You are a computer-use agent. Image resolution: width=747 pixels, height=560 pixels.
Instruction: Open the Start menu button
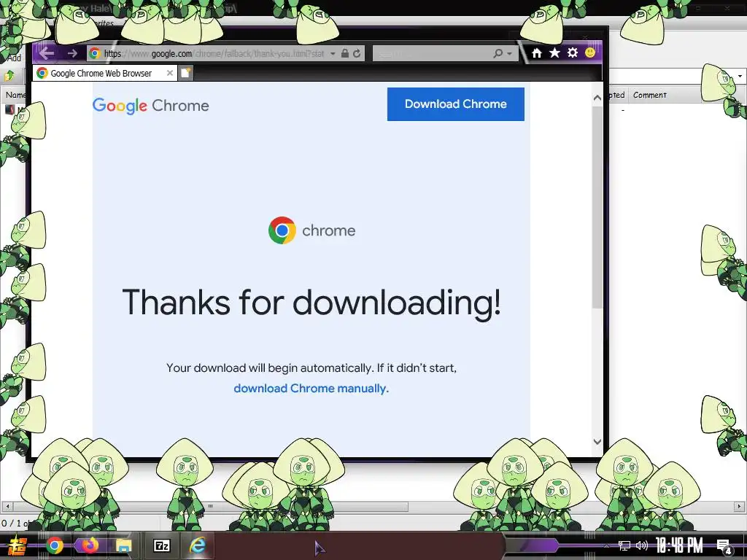click(x=18, y=545)
